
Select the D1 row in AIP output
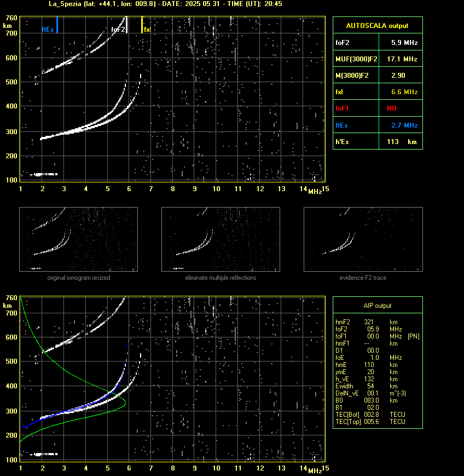point(357,351)
